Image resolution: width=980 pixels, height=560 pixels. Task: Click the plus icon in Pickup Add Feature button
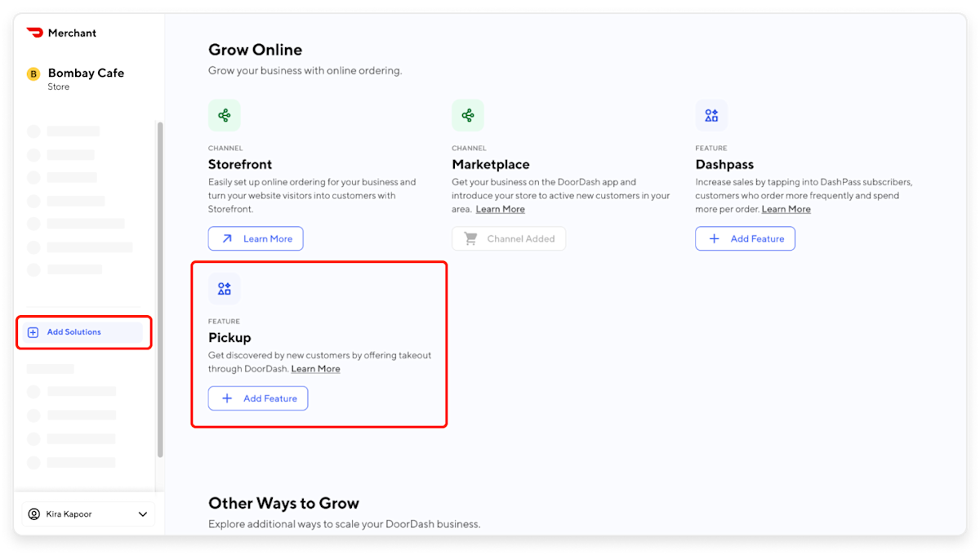(x=227, y=398)
